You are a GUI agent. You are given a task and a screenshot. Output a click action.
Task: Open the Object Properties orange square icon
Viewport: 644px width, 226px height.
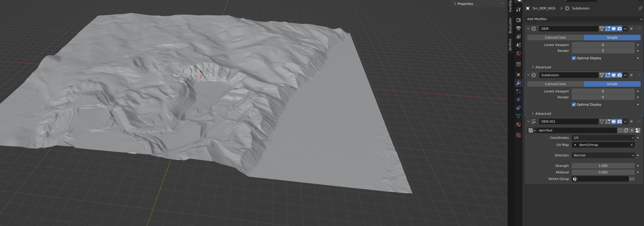click(518, 75)
